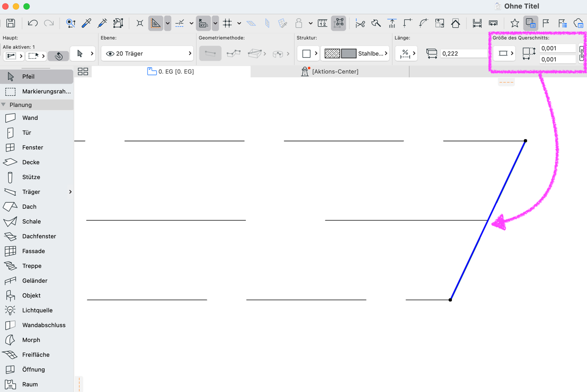Select the Tür tool
The height and width of the screenshot is (392, 587).
pos(37,133)
